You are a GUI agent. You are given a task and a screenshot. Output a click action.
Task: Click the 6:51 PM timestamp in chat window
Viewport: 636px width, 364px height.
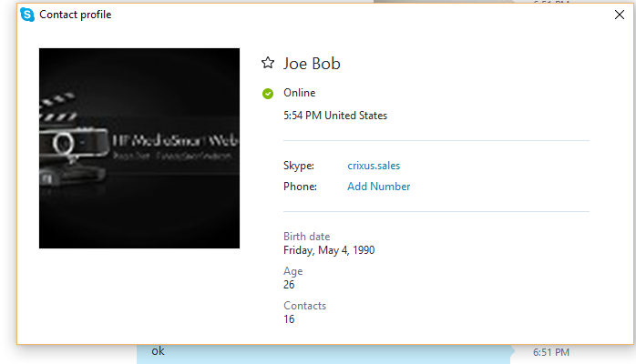551,352
